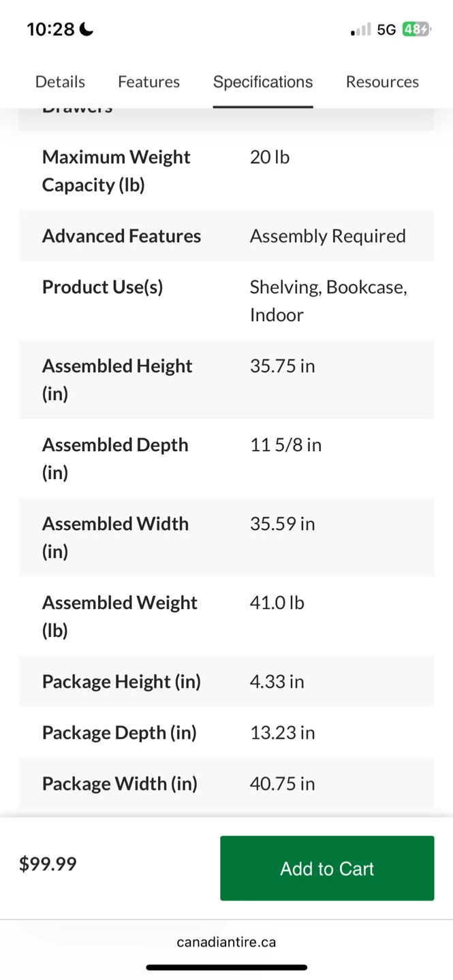Viewport: 453px width, 980px height.
Task: Tap the 10:28 clock in status bar
Action: click(50, 29)
